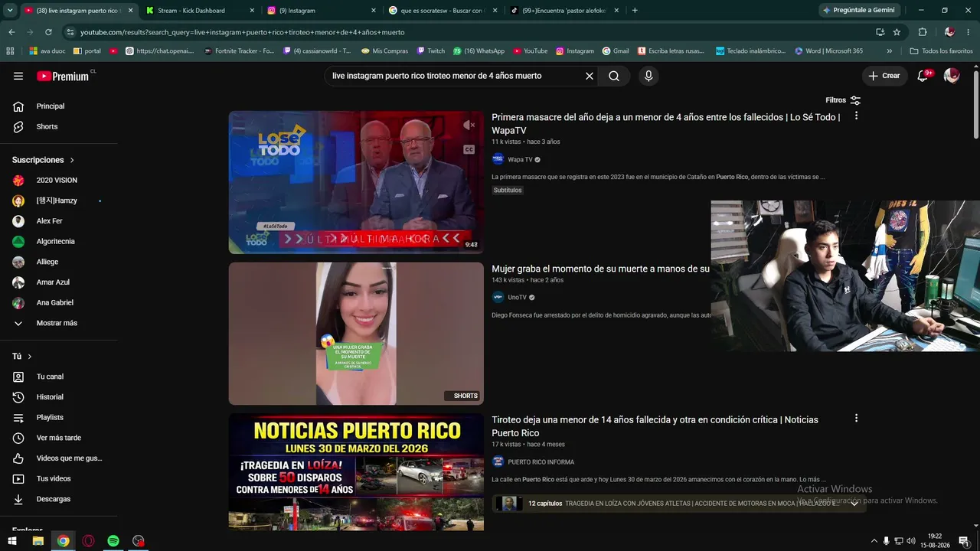
Task: Open options for the Primera masacre video
Action: coord(856,116)
